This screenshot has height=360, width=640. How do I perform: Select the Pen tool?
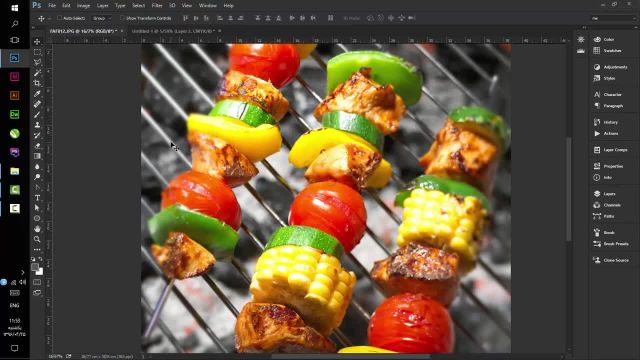(37, 187)
